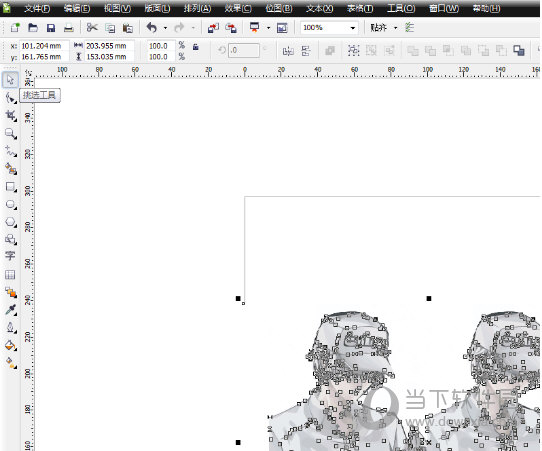Click the Export icon
Viewport: 542px width, 451px height.
coord(231,28)
